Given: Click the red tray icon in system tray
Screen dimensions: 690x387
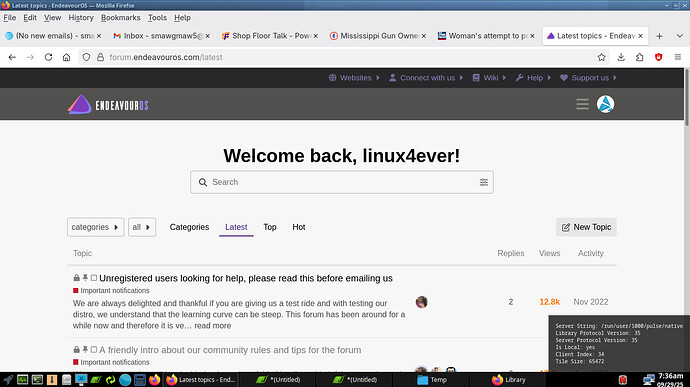Looking at the screenshot, I should click(x=623, y=380).
